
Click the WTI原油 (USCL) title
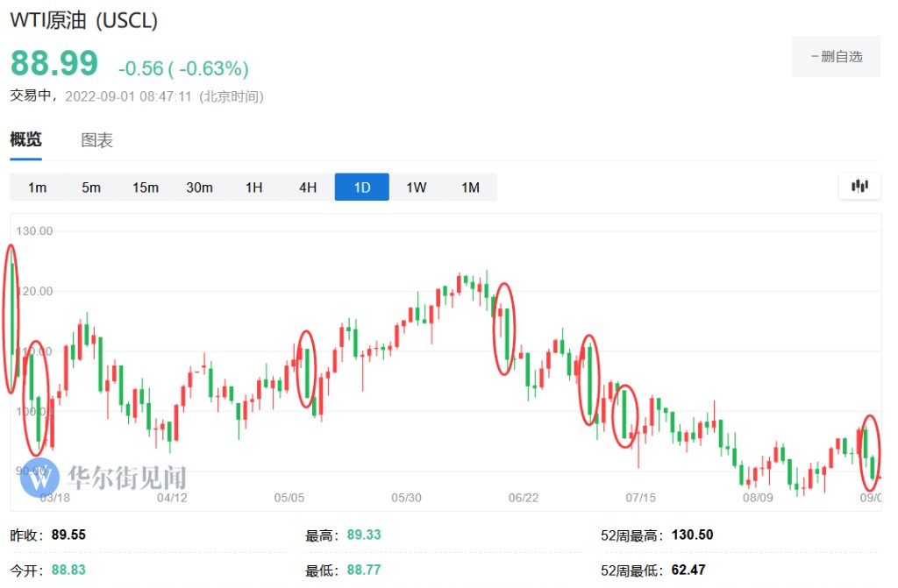point(84,21)
